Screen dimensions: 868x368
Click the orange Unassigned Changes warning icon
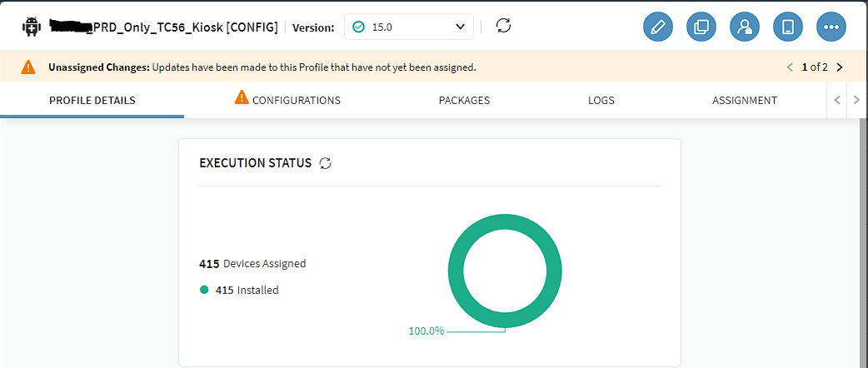28,67
